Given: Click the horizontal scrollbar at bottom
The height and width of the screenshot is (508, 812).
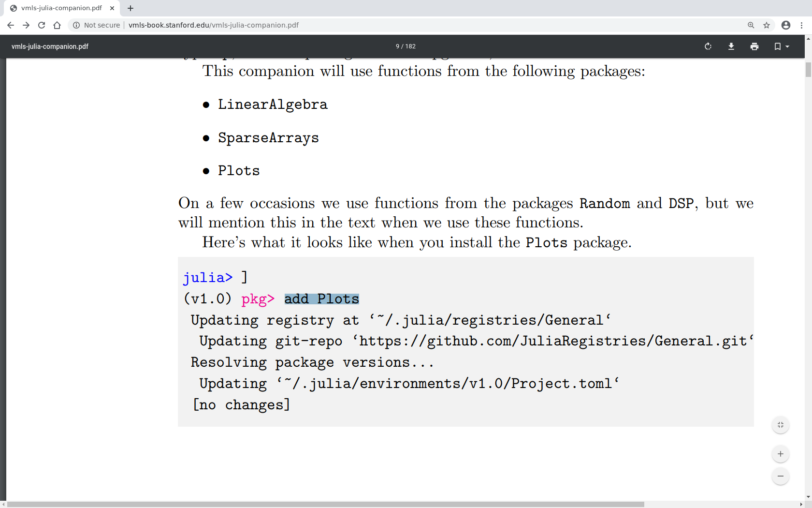Looking at the screenshot, I should click(325, 504).
